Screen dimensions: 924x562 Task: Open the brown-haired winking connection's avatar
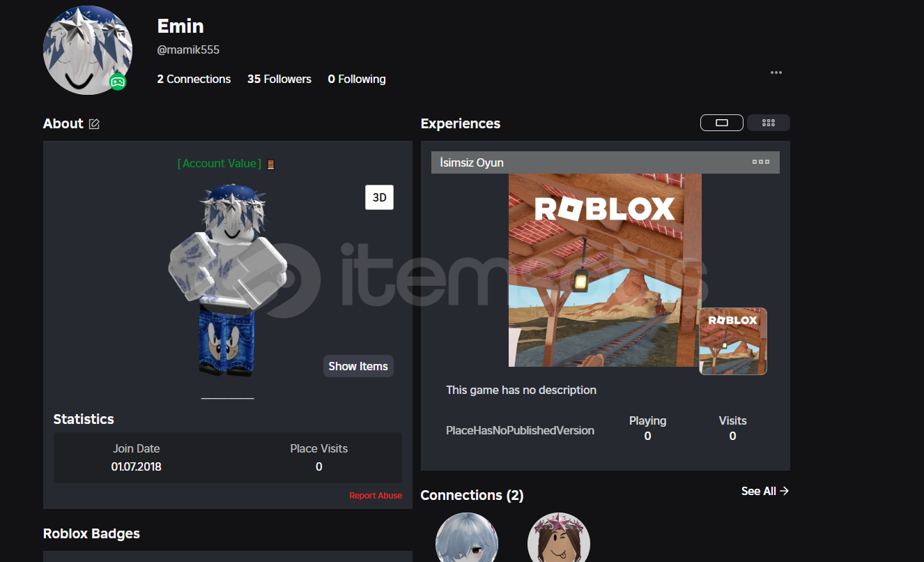coord(559,538)
